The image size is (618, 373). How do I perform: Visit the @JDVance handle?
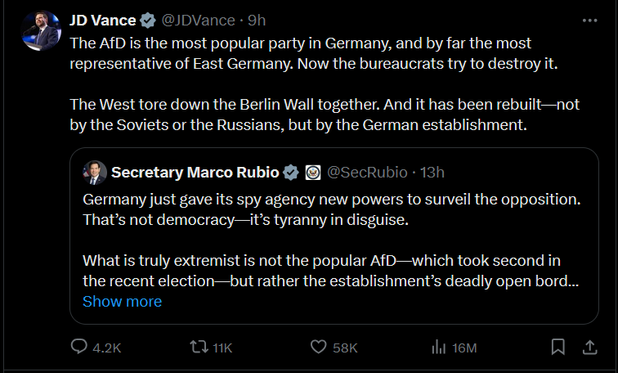coord(198,21)
